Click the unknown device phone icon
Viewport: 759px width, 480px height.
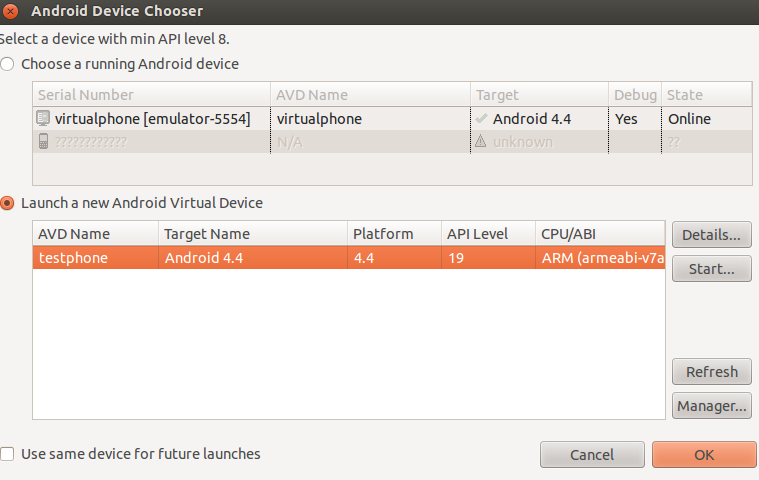(x=43, y=142)
